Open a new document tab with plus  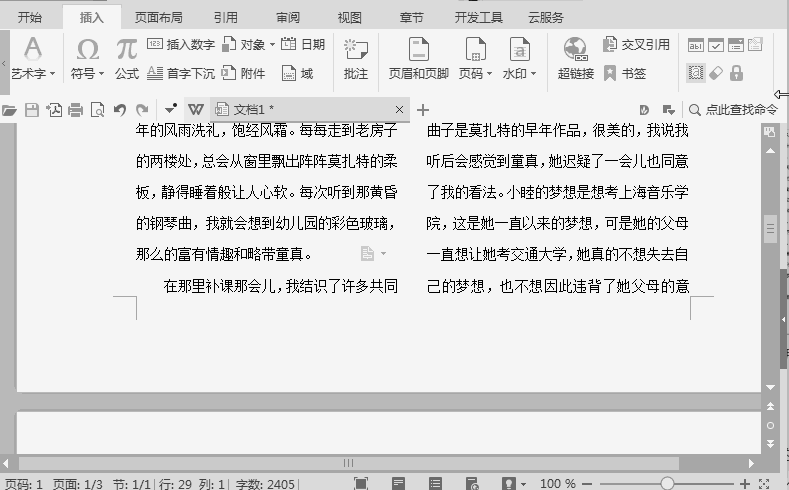tap(423, 110)
